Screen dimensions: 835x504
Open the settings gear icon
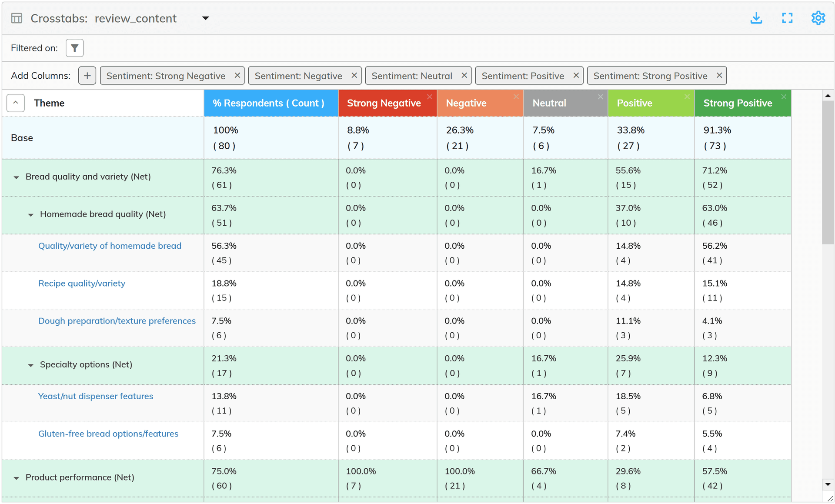pos(818,18)
